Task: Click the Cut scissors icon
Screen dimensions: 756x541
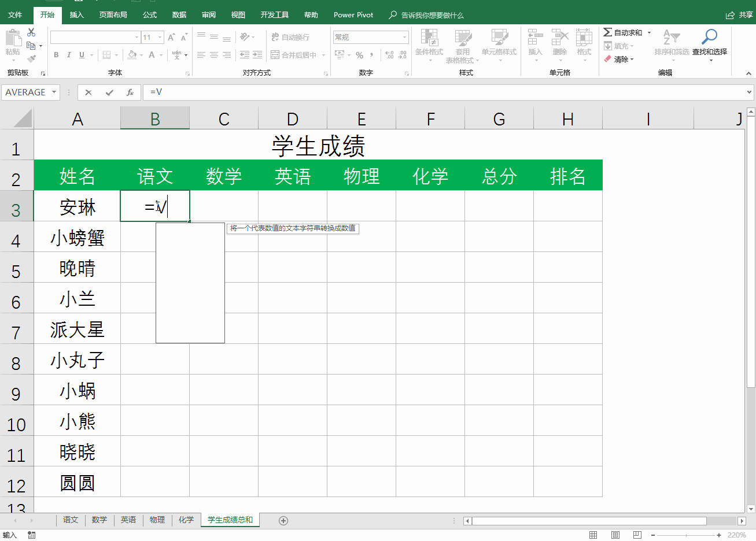Action: pos(31,33)
